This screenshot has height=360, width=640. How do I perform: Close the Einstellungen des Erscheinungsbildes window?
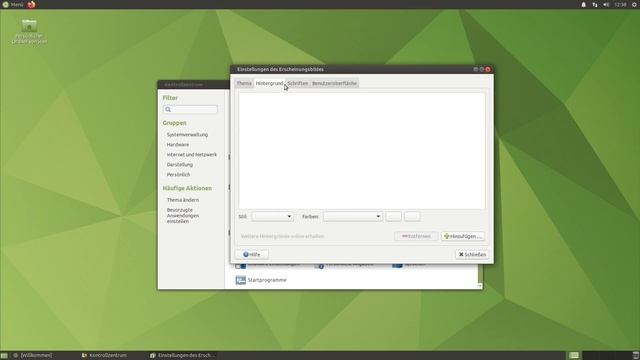point(488,69)
